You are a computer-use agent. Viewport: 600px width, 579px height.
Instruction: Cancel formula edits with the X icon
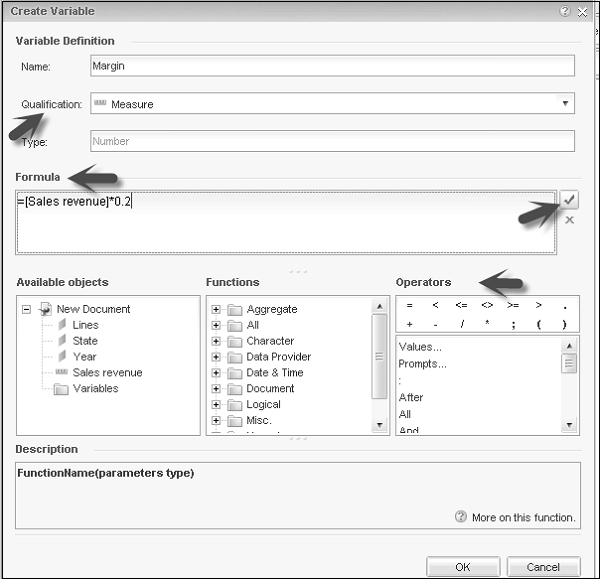(569, 220)
